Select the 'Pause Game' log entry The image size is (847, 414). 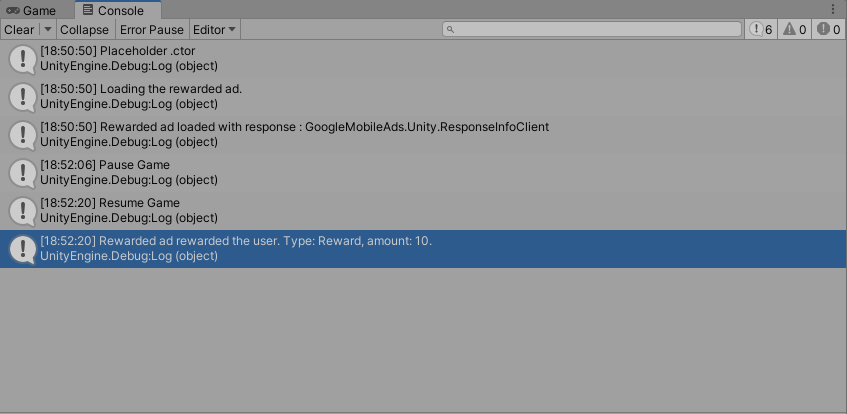coord(424,172)
